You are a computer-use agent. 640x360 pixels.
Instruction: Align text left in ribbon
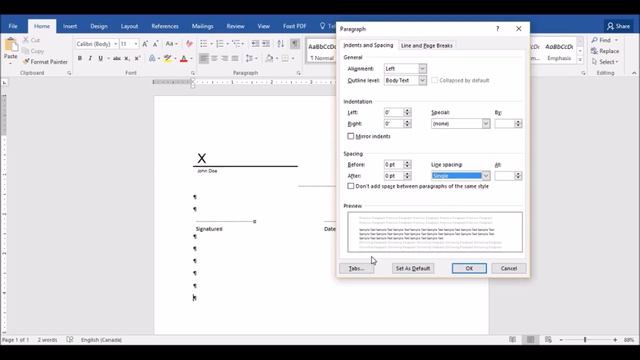coord(204,58)
